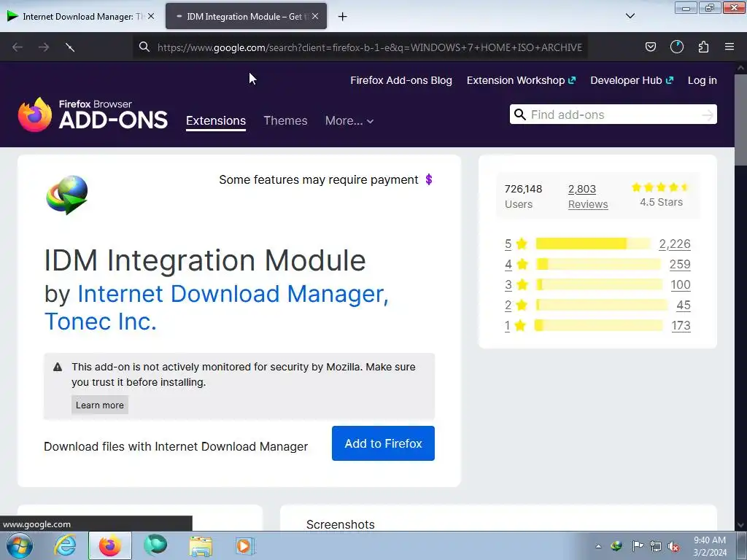Open the green globe browser taskbar icon
Screen dimensions: 747x560
155,545
